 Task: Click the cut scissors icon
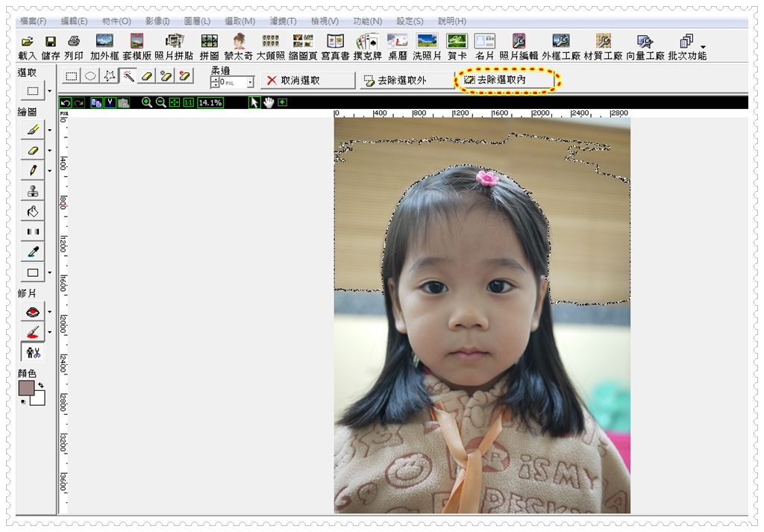(x=110, y=102)
